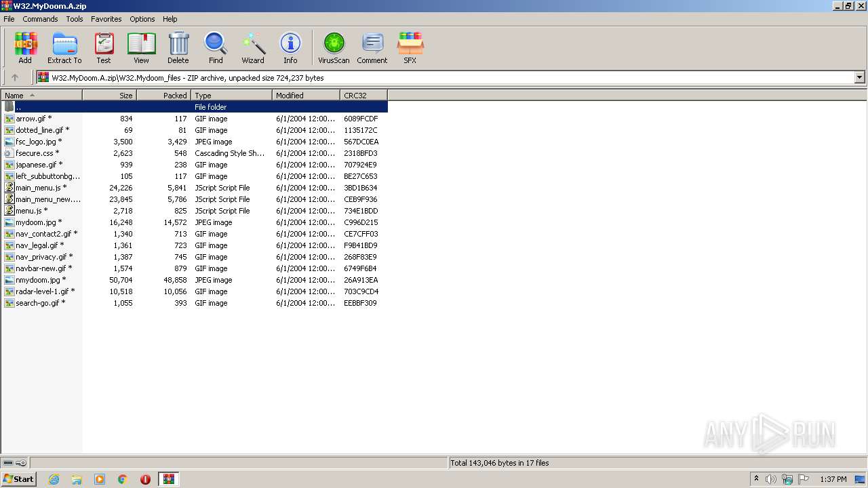The width and height of the screenshot is (868, 488).
Task: Show archive Info icon
Action: 290,47
